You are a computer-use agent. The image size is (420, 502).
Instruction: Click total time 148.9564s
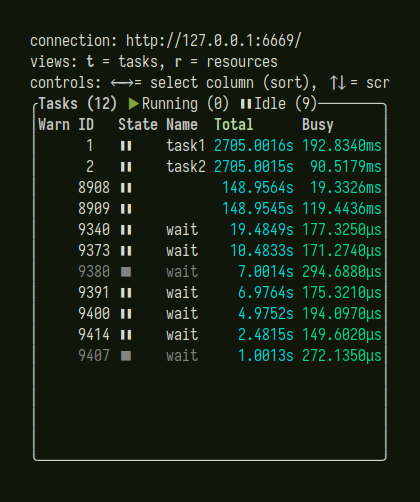tap(258, 188)
